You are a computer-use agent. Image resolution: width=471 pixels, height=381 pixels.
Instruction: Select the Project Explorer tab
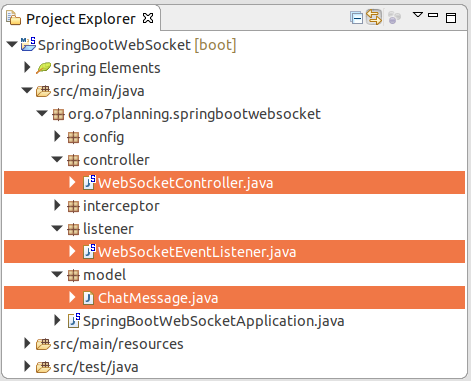point(80,19)
